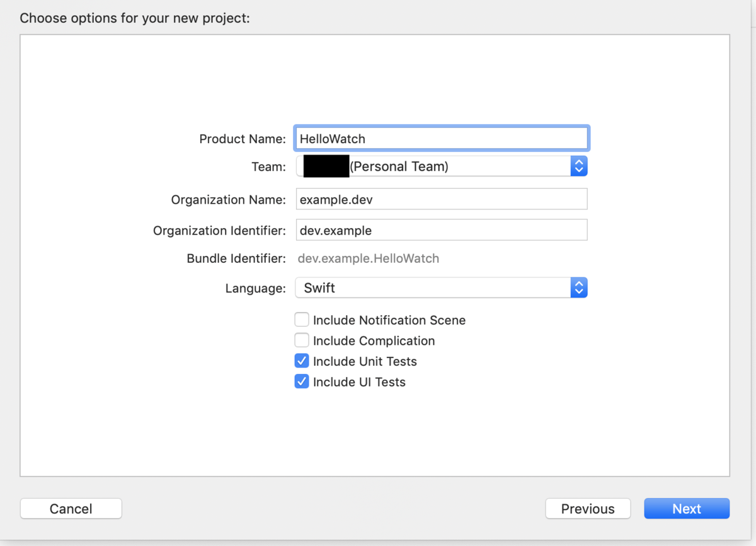
Task: Disable the Include UI Tests checkbox
Action: point(302,382)
